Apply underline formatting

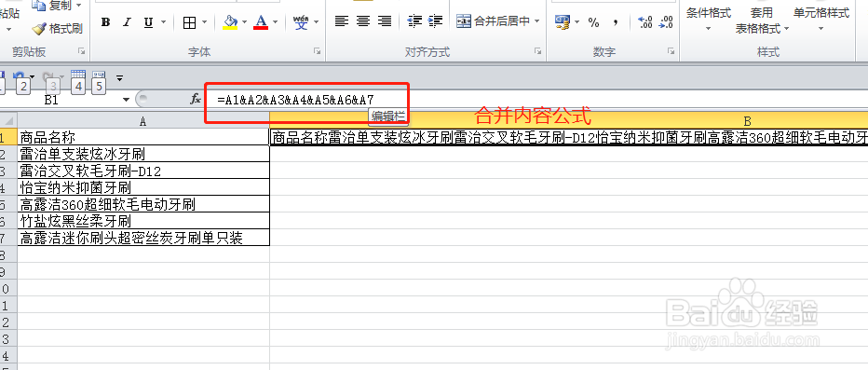coord(148,22)
